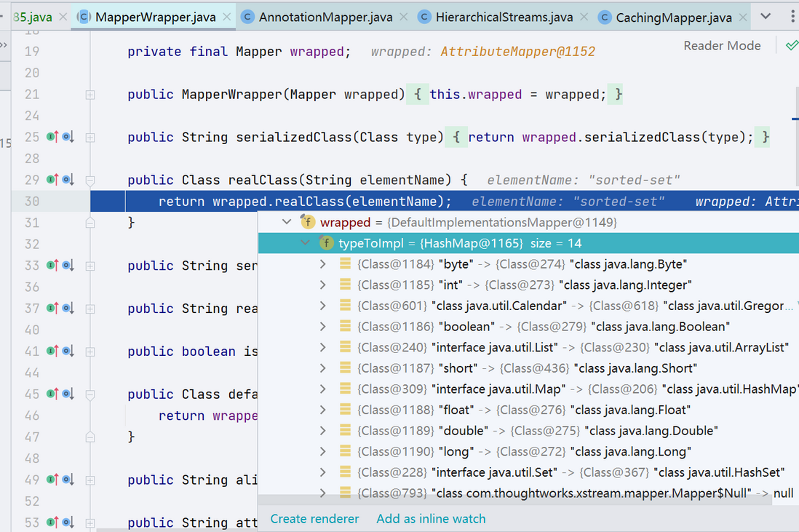799x532 pixels.
Task: Collapse the typeToImpl HashMap node
Action: click(x=305, y=243)
